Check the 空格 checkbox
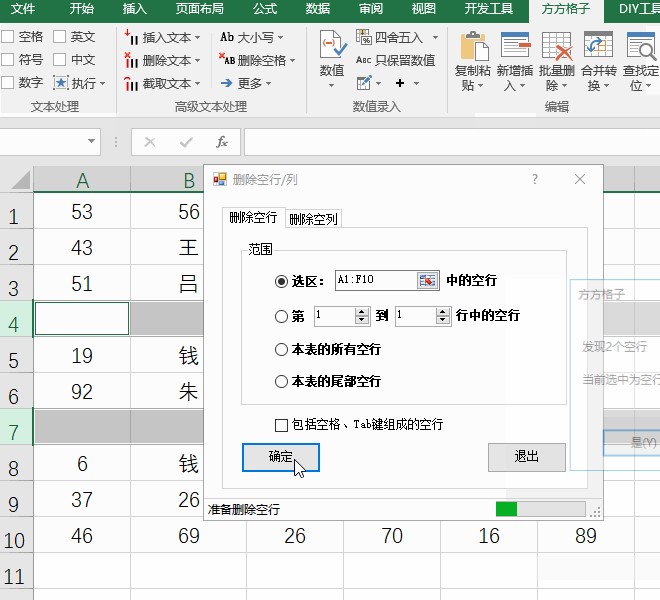660x600 pixels. click(x=8, y=37)
